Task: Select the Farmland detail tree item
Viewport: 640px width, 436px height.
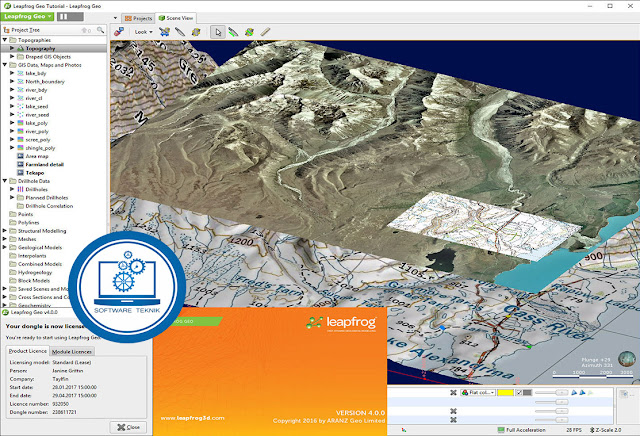Action: tap(44, 165)
